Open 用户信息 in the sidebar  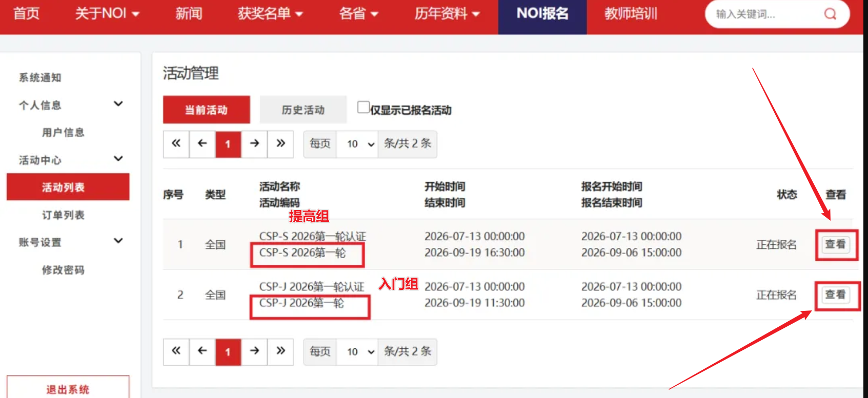[63, 133]
